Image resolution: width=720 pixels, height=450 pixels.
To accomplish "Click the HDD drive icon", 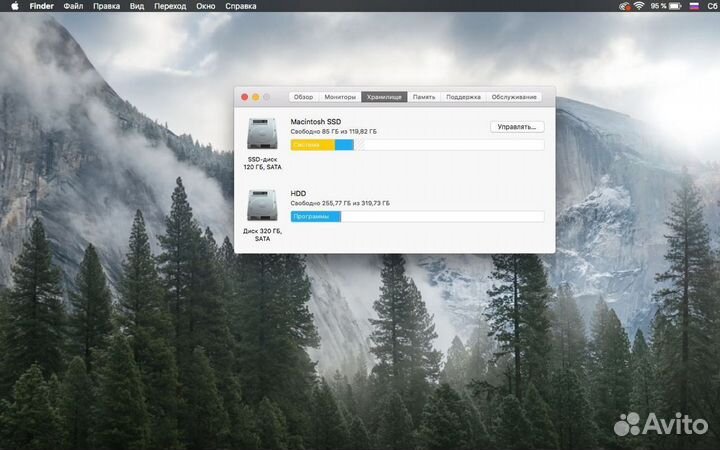I will coord(262,205).
